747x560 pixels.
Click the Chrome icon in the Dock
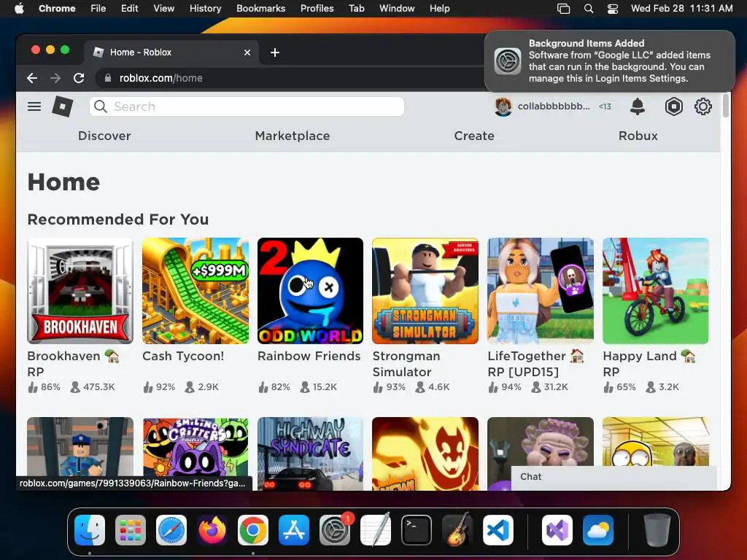click(253, 530)
